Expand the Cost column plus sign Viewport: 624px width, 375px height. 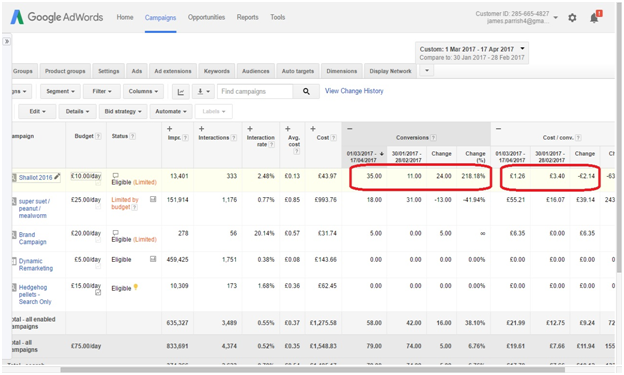(313, 129)
